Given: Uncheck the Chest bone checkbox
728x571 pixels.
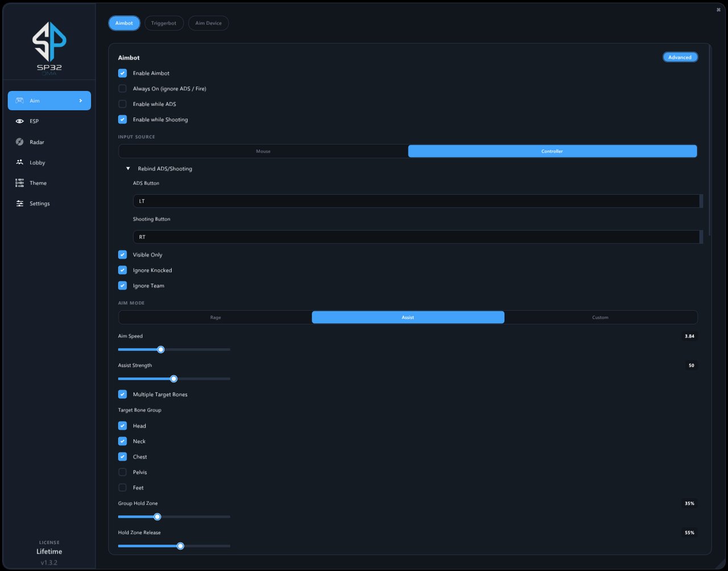Looking at the screenshot, I should coord(122,456).
